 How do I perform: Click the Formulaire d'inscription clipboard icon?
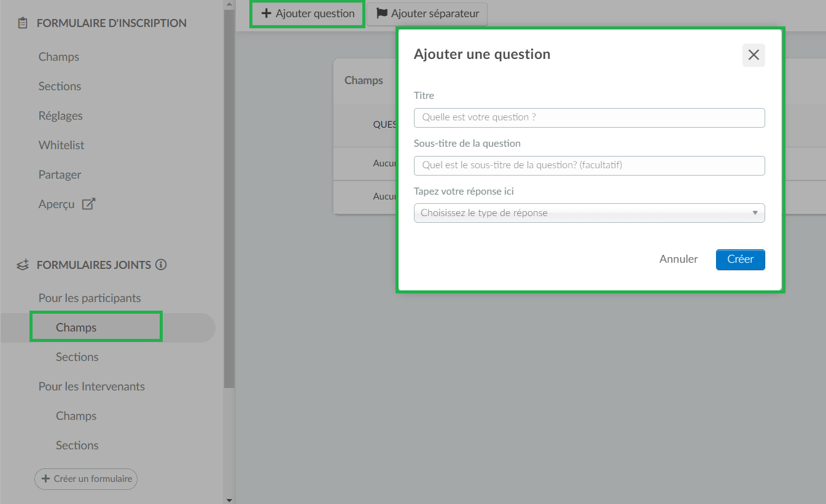[23, 23]
